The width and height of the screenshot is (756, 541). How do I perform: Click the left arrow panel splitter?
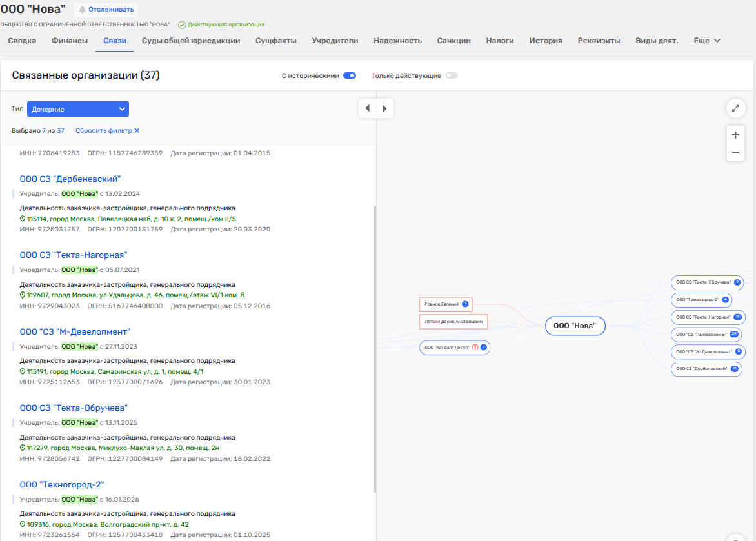pyautogui.click(x=368, y=108)
